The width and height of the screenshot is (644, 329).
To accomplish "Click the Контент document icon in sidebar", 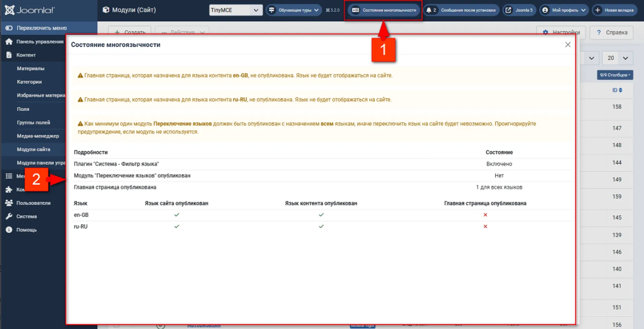I will click(x=9, y=55).
